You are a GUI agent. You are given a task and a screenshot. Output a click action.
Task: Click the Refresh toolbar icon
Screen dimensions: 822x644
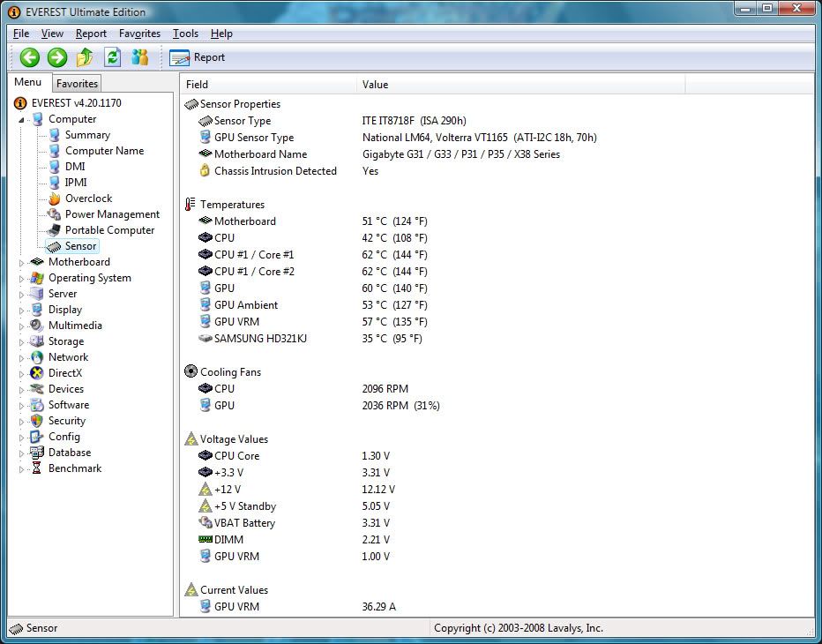[112, 57]
